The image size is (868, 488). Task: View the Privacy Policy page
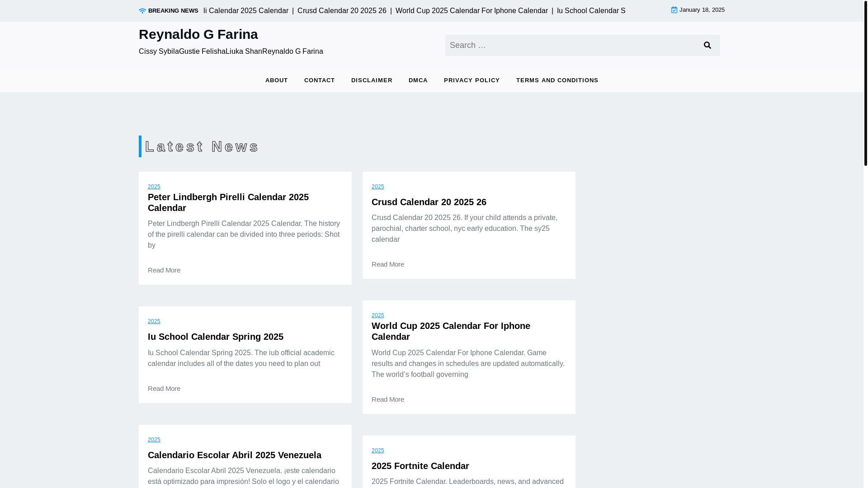(x=472, y=80)
